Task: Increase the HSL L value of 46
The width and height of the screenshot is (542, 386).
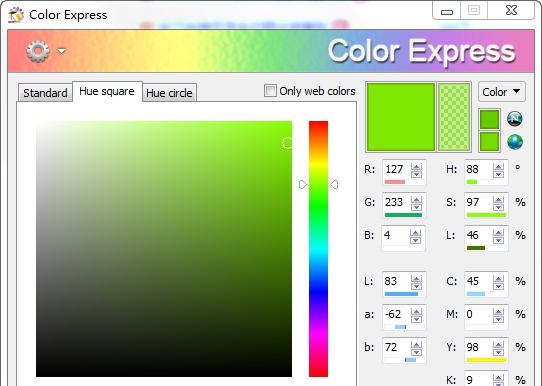Action: click(x=498, y=232)
